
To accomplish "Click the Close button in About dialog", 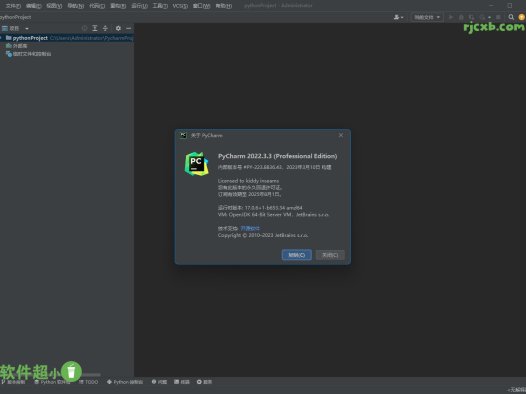I will [330, 255].
